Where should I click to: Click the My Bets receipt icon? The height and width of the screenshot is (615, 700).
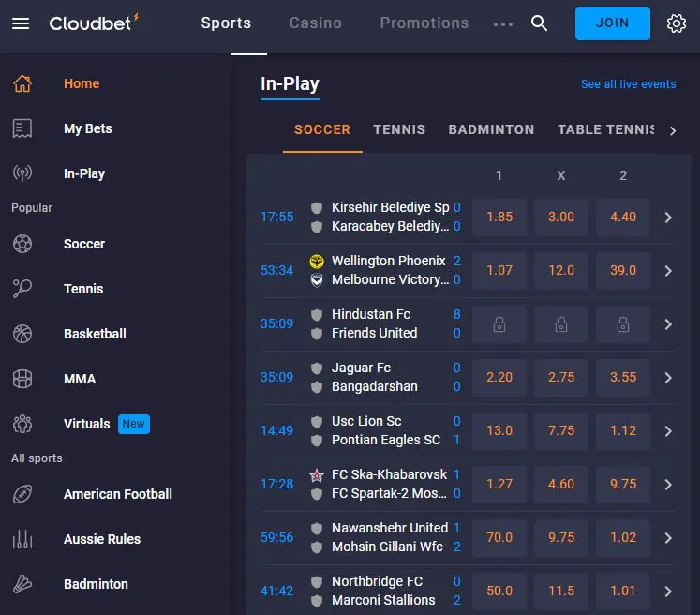[22, 128]
